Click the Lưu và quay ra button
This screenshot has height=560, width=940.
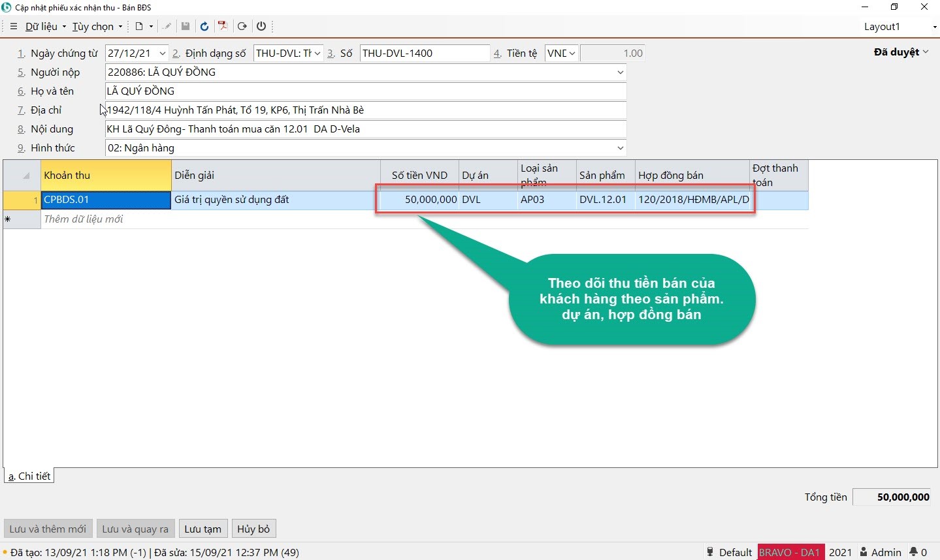135,529
